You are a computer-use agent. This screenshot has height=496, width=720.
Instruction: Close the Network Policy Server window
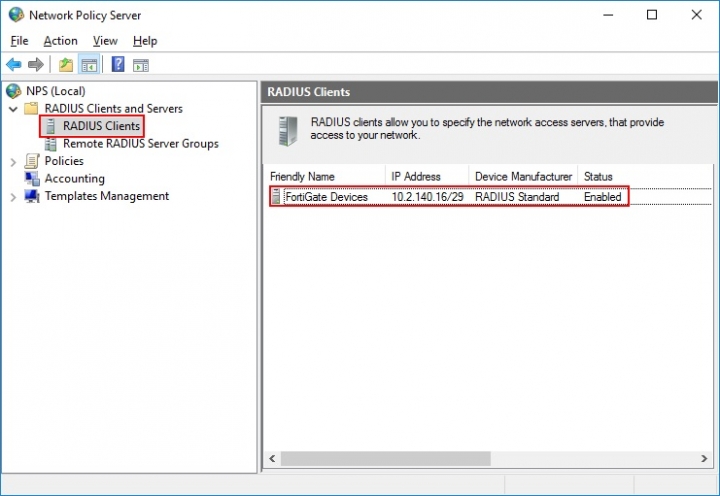pyautogui.click(x=696, y=15)
